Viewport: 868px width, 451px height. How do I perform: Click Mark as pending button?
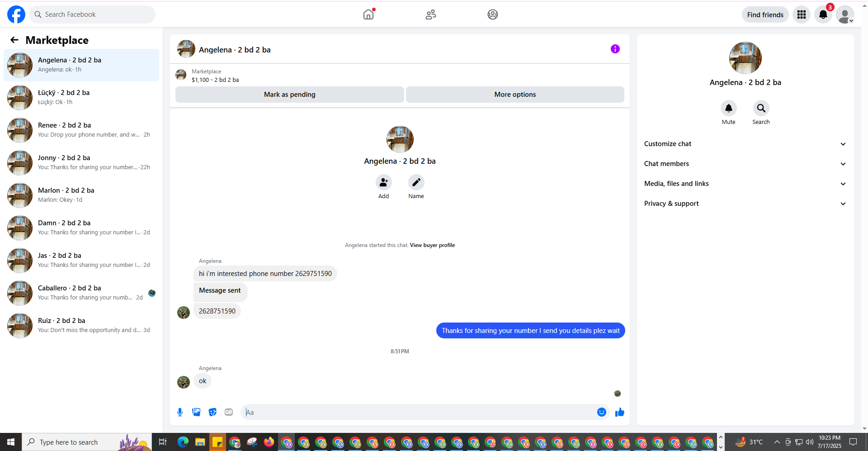(x=290, y=95)
